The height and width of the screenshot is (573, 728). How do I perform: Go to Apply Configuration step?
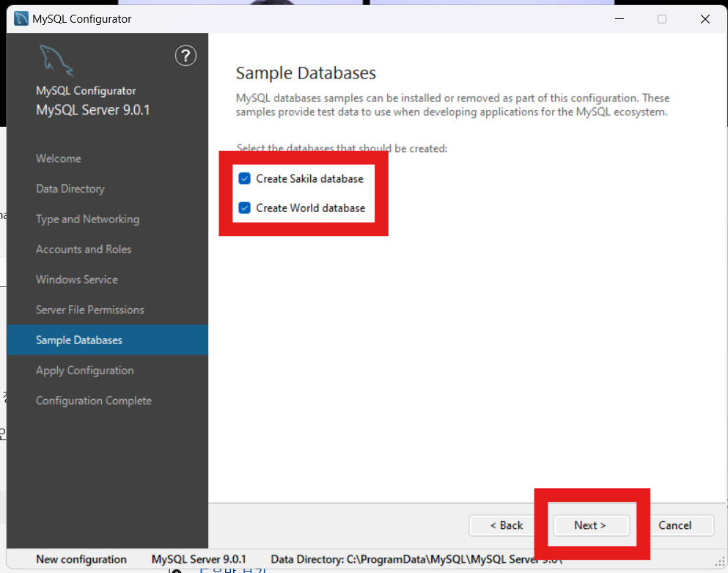coord(84,371)
